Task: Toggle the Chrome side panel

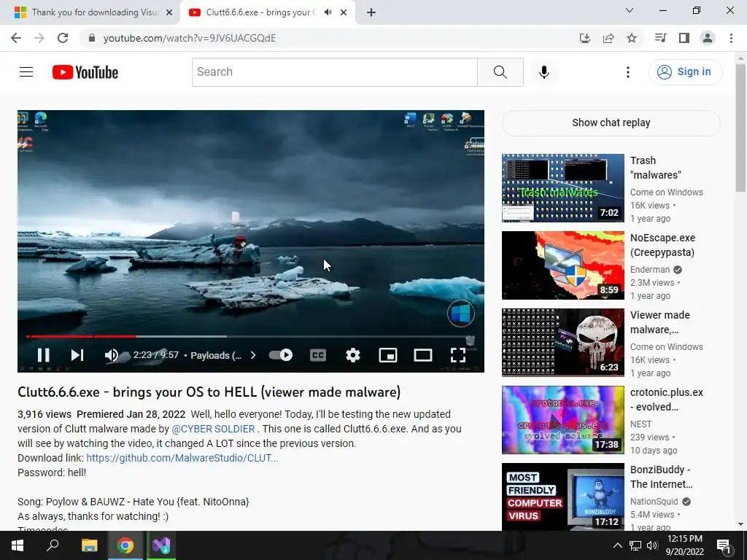Action: [x=684, y=38]
